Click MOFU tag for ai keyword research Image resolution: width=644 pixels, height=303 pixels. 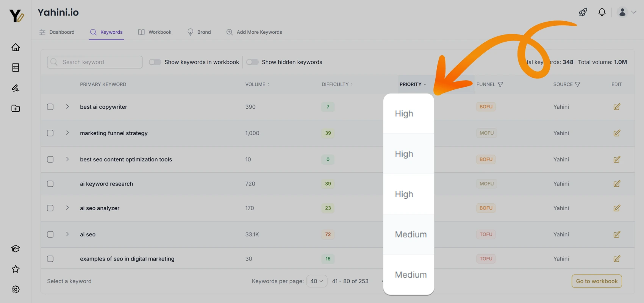486,184
